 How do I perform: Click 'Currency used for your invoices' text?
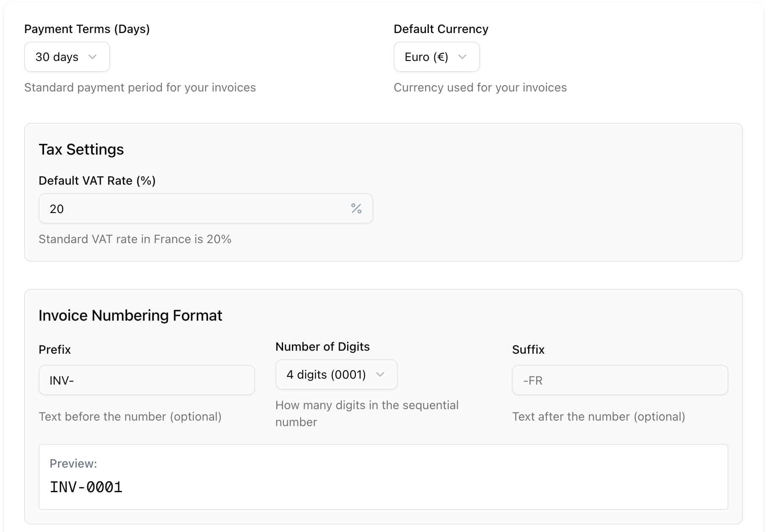coord(480,88)
